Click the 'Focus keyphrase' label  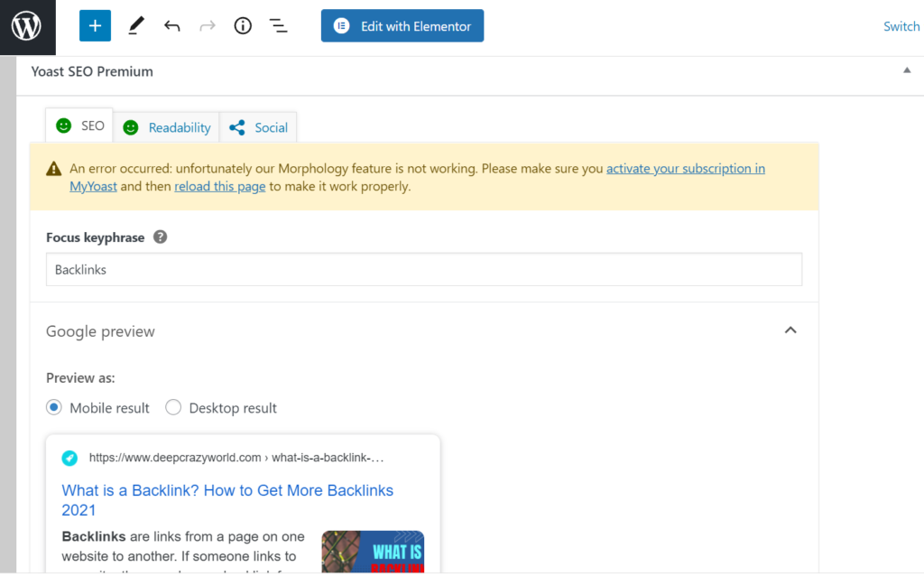click(96, 237)
